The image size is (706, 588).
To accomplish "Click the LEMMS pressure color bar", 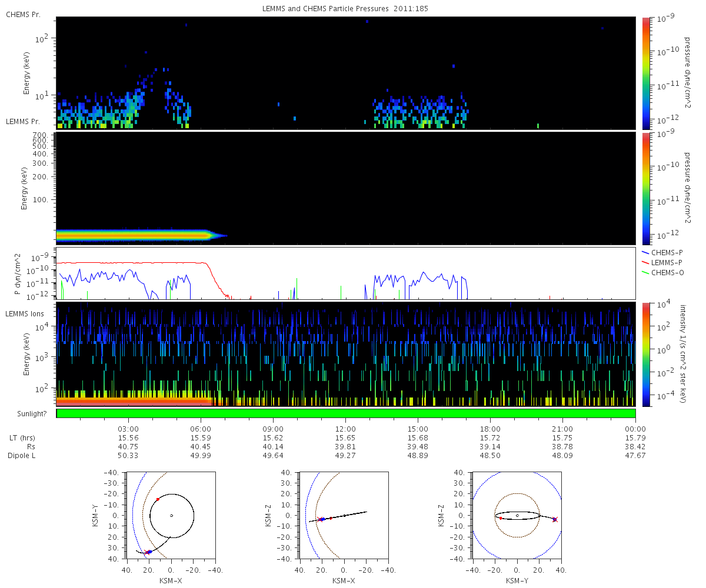I will pos(646,188).
